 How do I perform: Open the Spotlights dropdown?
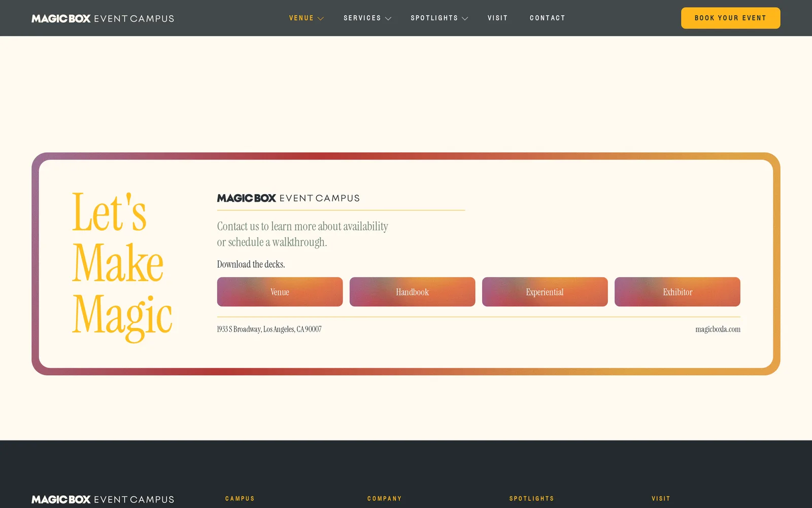pos(439,18)
